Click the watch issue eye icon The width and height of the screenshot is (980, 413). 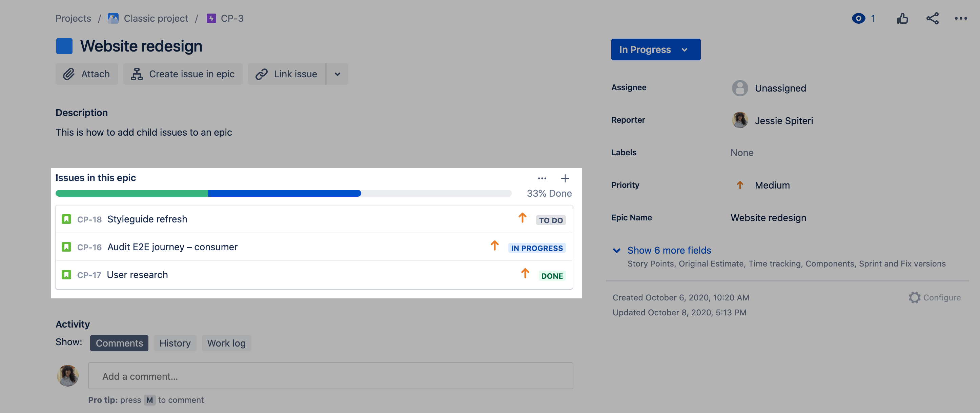pos(858,18)
